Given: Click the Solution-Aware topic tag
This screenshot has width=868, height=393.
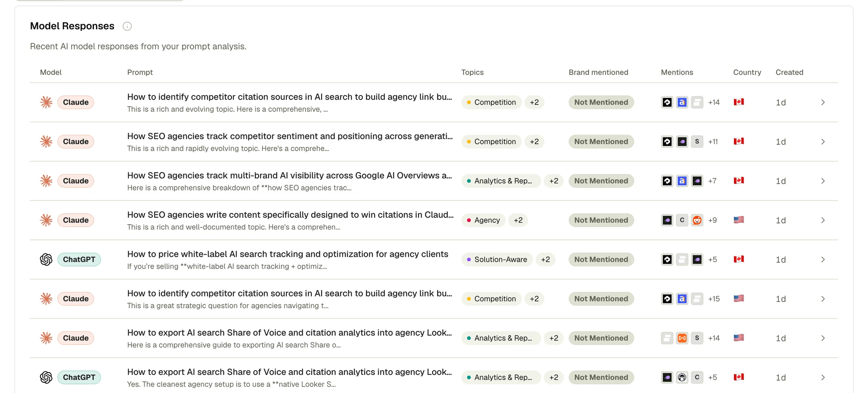Looking at the screenshot, I should (x=497, y=260).
